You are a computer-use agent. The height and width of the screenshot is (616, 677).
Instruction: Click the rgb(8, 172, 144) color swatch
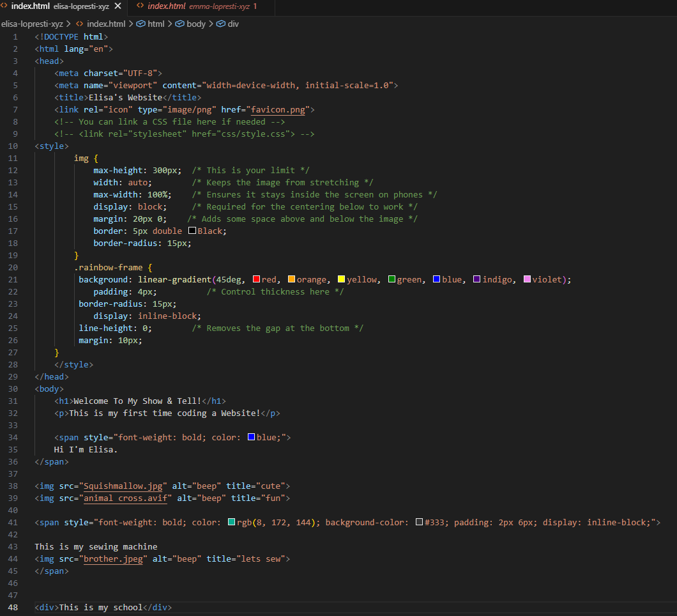(x=232, y=521)
